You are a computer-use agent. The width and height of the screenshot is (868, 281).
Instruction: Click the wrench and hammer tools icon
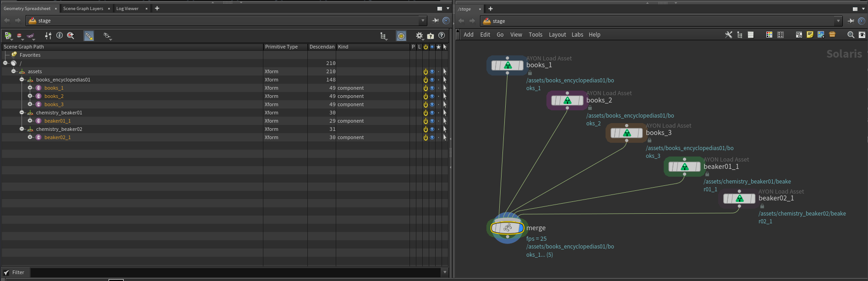(x=728, y=35)
